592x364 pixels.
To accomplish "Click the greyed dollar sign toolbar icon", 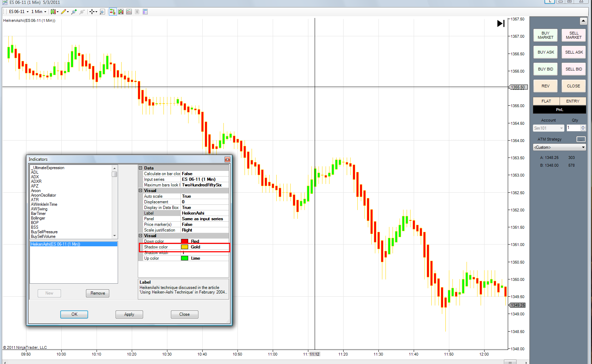I will (137, 12).
